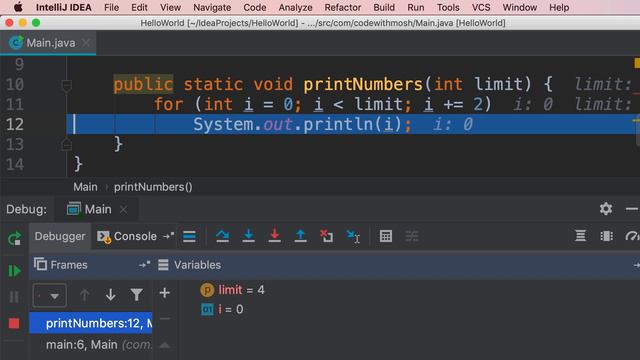Move the watch up with the triangle icon
The height and width of the screenshot is (360, 640).
[x=165, y=345]
